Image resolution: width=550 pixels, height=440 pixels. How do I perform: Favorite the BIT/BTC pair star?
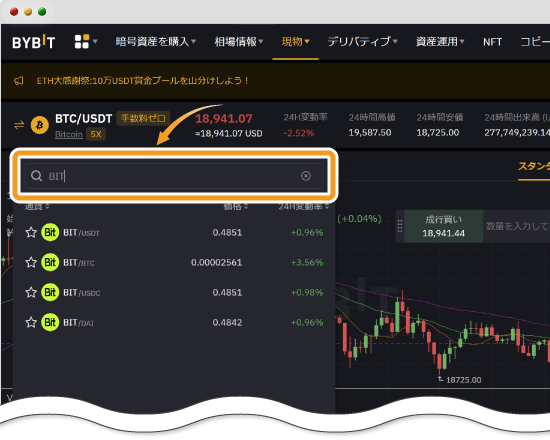tap(31, 262)
